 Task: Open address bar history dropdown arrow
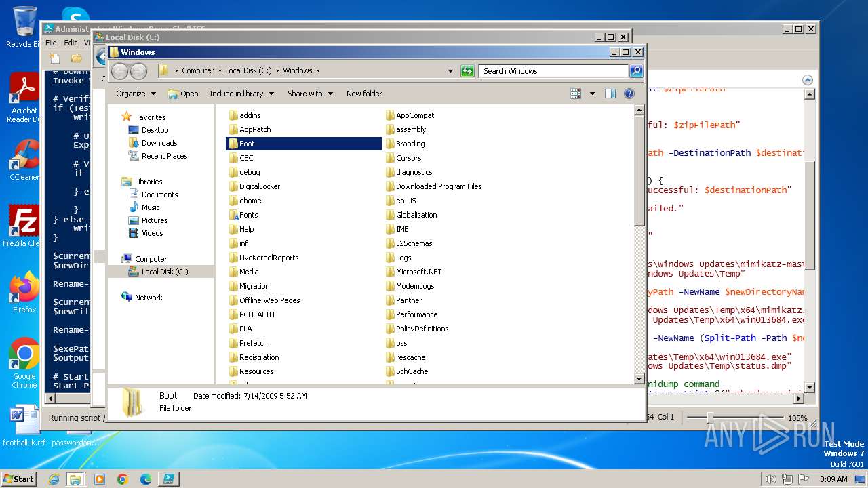point(450,70)
